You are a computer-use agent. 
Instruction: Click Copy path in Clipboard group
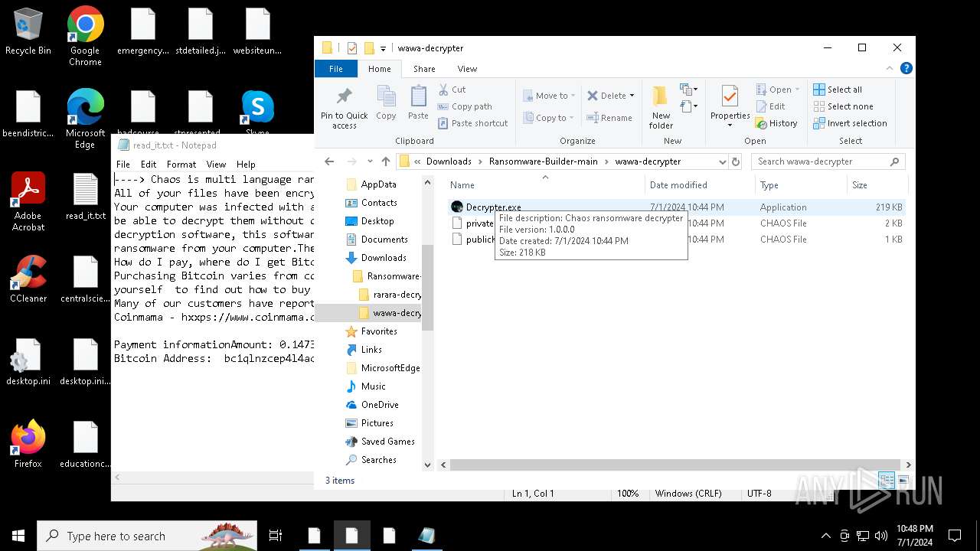click(465, 106)
